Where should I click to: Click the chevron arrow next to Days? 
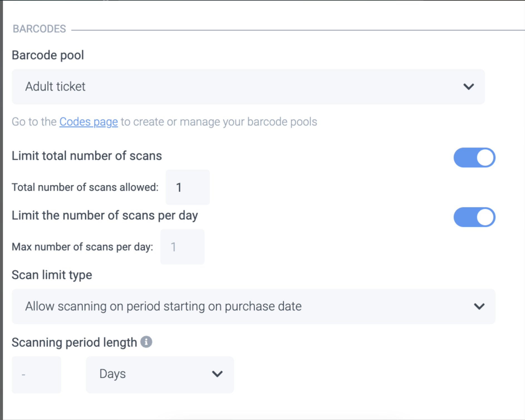(217, 374)
